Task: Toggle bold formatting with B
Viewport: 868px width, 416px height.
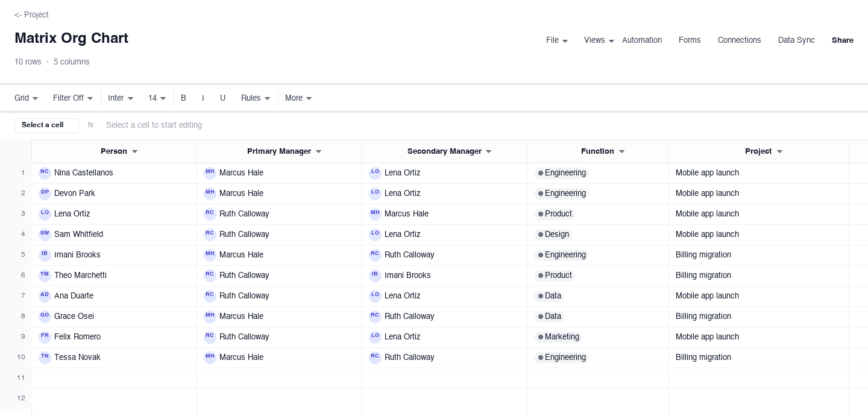Action: pos(184,98)
